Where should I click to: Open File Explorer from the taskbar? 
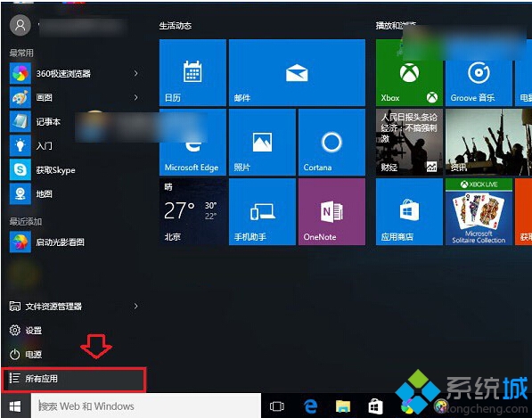tap(343, 406)
